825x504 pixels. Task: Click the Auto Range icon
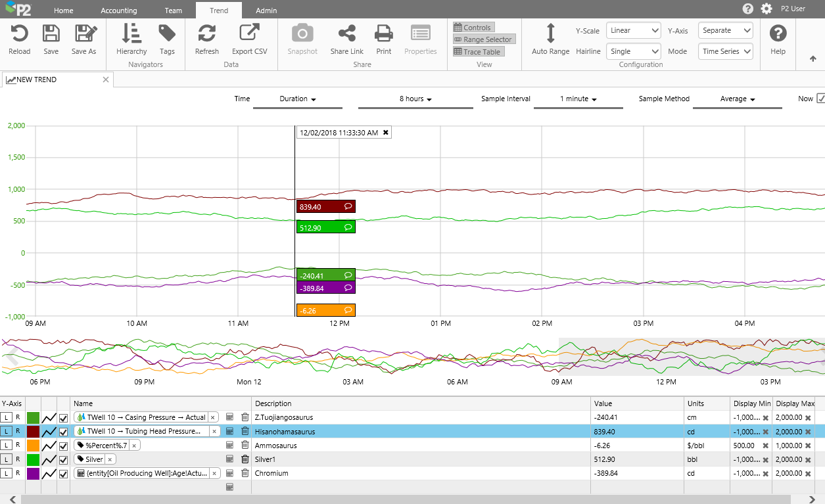550,34
